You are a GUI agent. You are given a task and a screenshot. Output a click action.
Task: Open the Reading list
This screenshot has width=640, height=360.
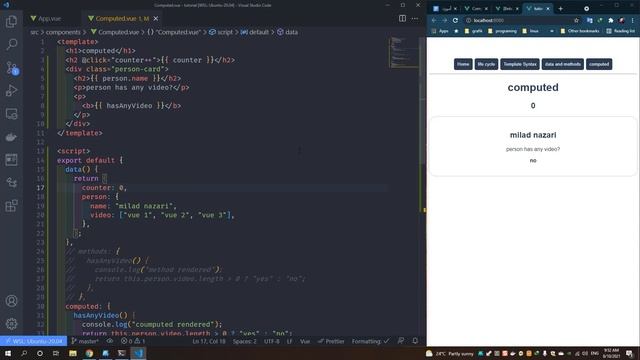click(620, 31)
